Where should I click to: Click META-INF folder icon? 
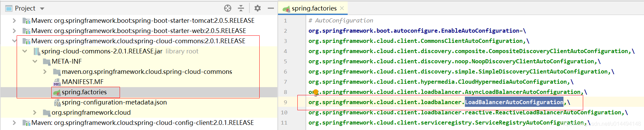click(x=47, y=62)
